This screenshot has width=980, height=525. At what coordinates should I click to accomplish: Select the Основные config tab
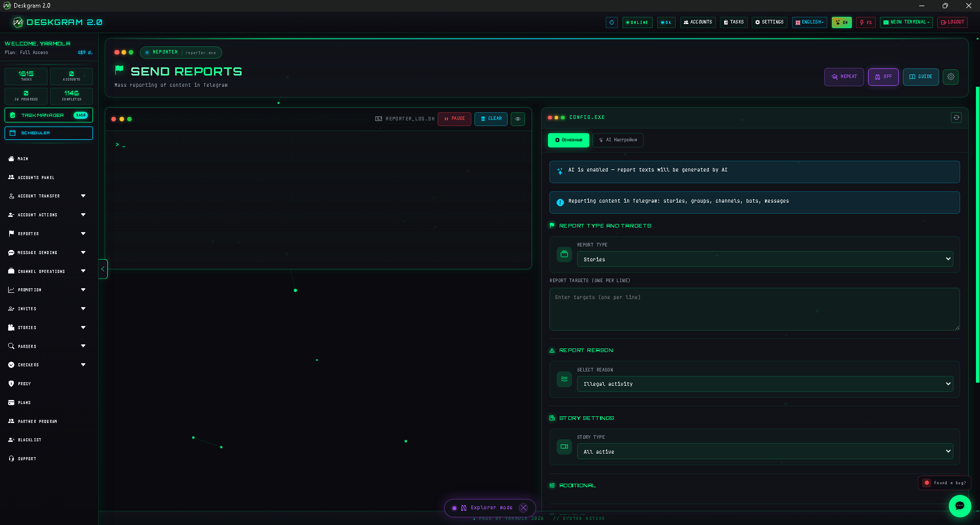click(x=568, y=140)
